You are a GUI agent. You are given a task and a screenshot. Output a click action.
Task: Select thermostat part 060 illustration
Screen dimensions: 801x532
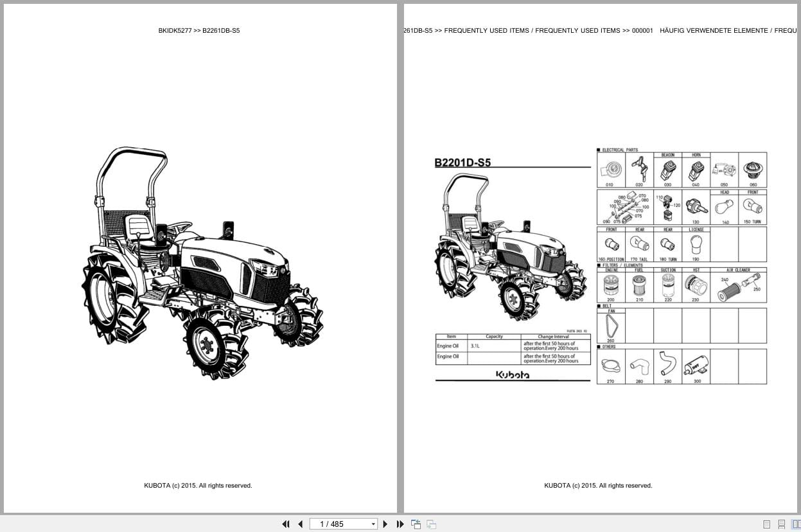(752, 171)
